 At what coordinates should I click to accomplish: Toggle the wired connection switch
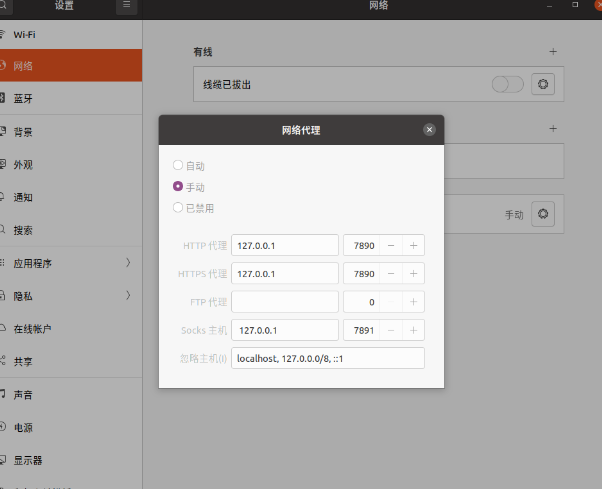(x=507, y=85)
